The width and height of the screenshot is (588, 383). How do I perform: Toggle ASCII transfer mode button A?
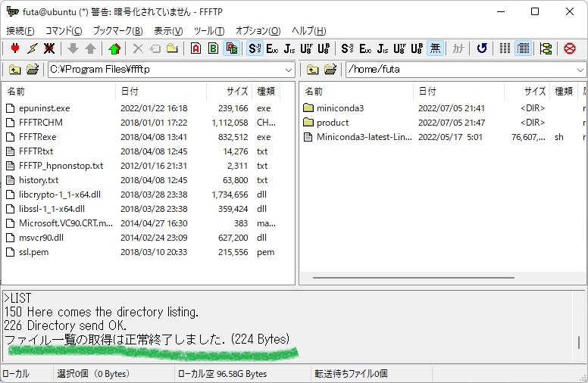195,48
